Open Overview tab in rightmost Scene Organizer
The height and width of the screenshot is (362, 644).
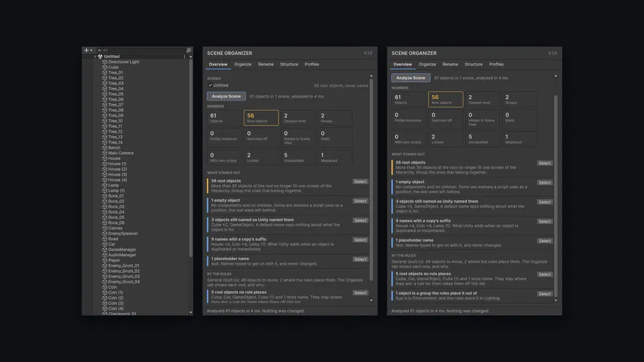click(402, 64)
